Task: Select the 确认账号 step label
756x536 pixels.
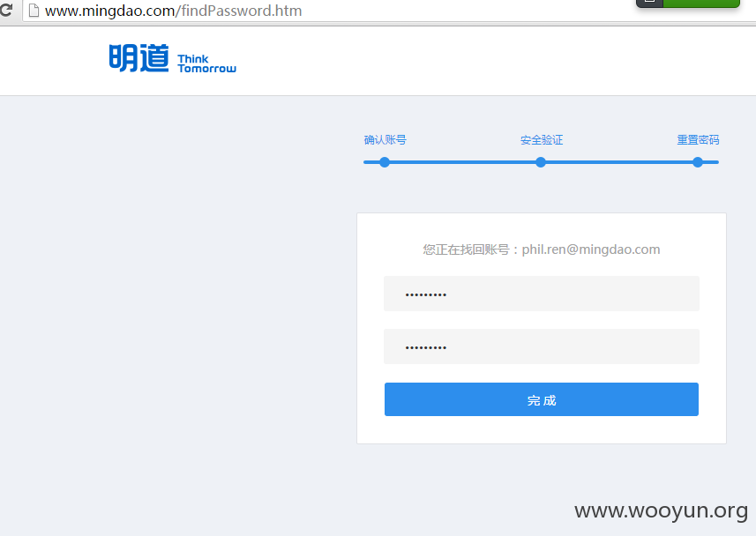Action: [385, 140]
